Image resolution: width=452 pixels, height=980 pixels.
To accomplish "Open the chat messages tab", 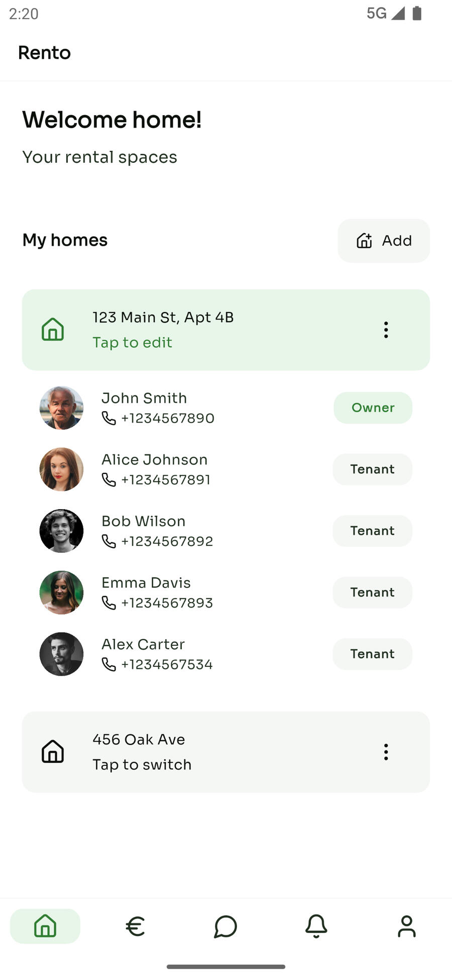I will (225, 926).
